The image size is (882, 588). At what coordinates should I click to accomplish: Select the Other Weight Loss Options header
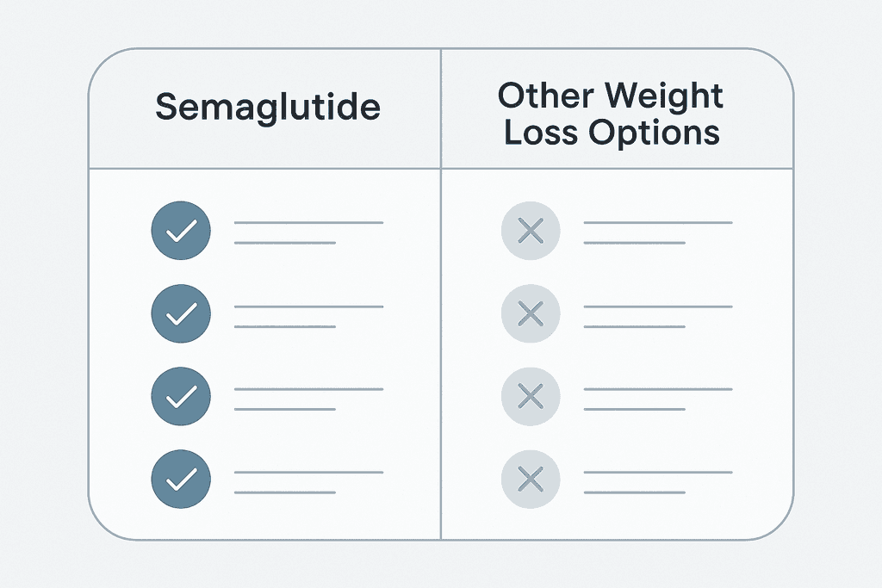click(x=611, y=114)
